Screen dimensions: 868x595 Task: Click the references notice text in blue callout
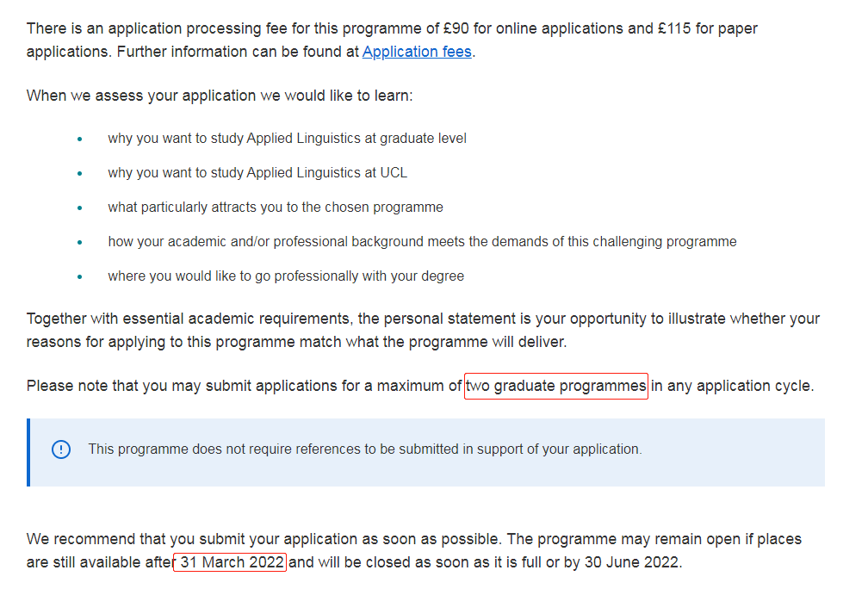(365, 449)
